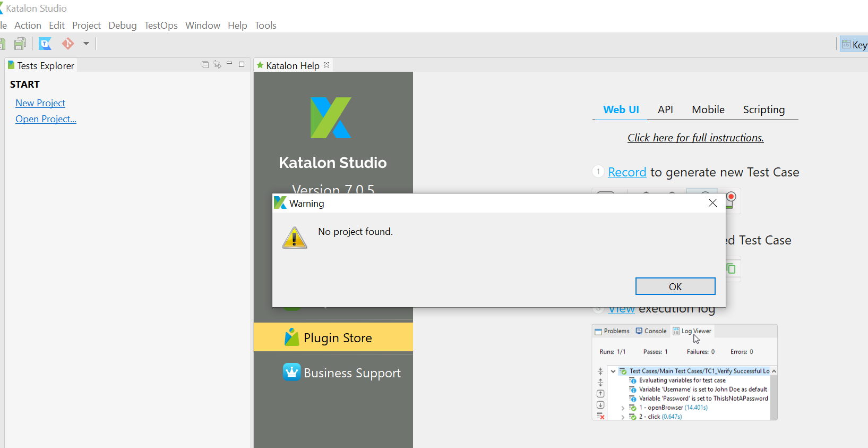Click the Git toolbar icon
The height and width of the screenshot is (448, 868).
(x=68, y=44)
